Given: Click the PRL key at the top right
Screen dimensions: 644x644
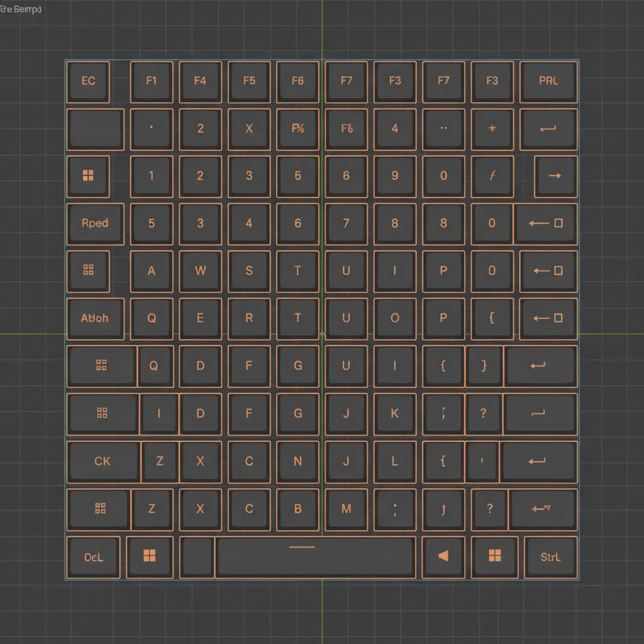Looking at the screenshot, I should (549, 81).
